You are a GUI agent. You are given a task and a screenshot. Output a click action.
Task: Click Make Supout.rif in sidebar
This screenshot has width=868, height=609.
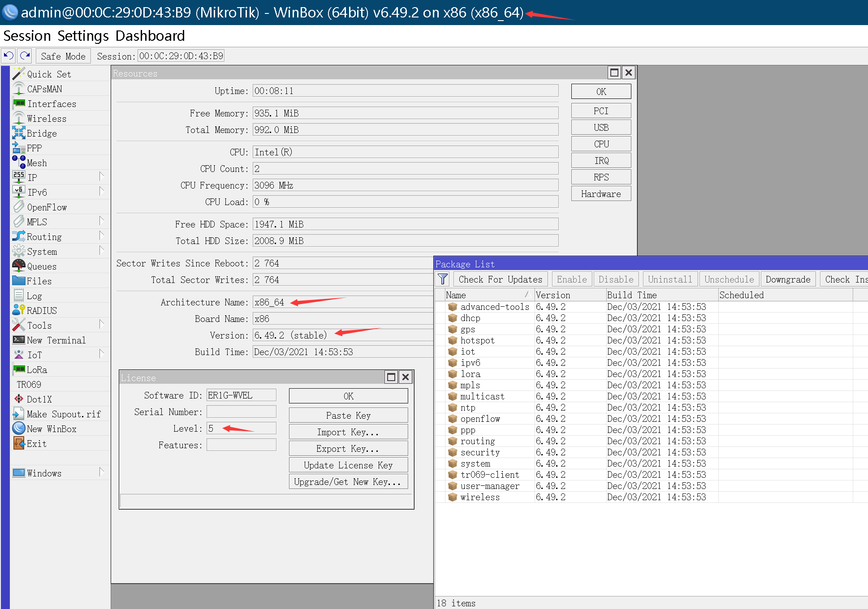point(64,414)
